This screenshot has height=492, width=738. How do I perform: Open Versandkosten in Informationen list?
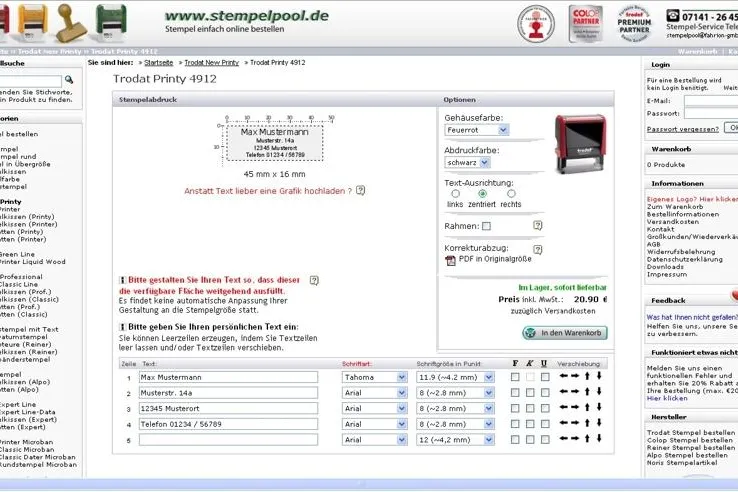click(x=673, y=221)
